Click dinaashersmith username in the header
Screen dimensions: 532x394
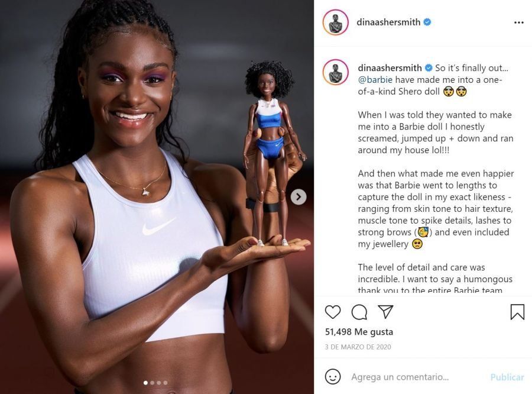pyautogui.click(x=388, y=22)
